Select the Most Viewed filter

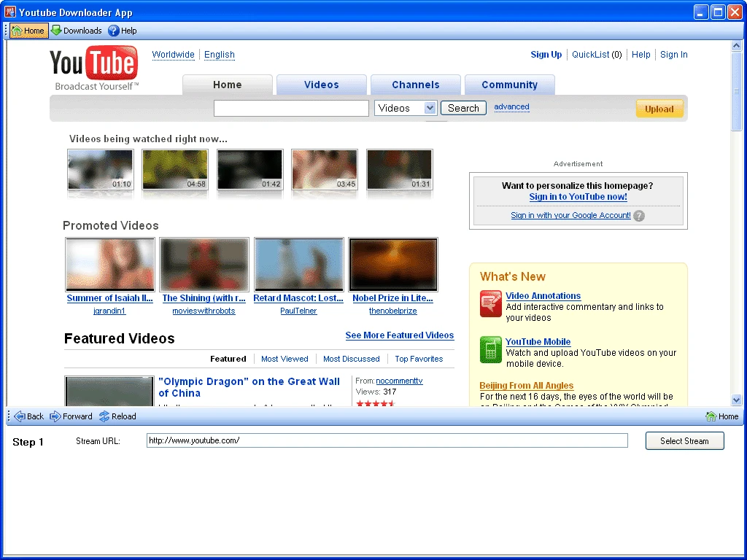click(285, 359)
